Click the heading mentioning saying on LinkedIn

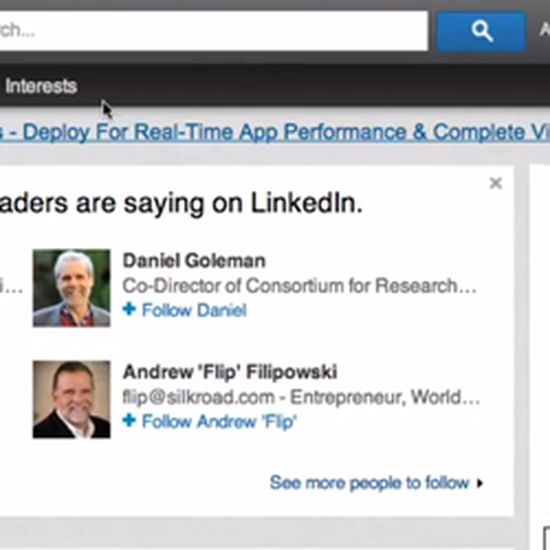[x=181, y=203]
